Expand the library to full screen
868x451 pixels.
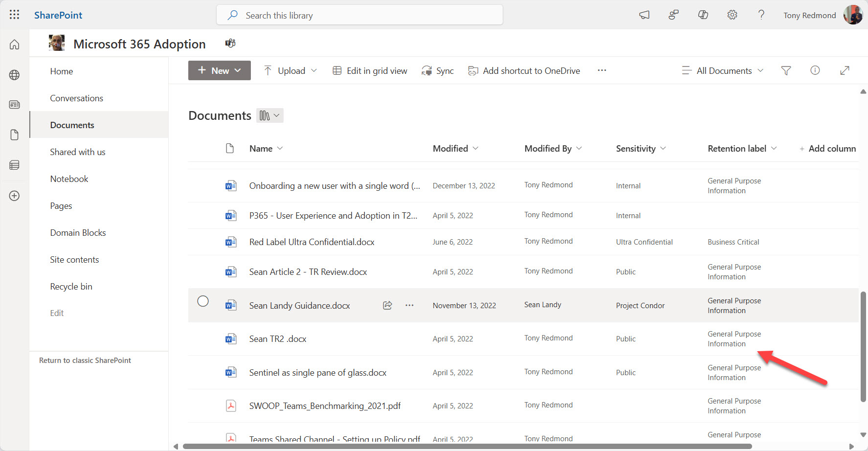coord(845,70)
